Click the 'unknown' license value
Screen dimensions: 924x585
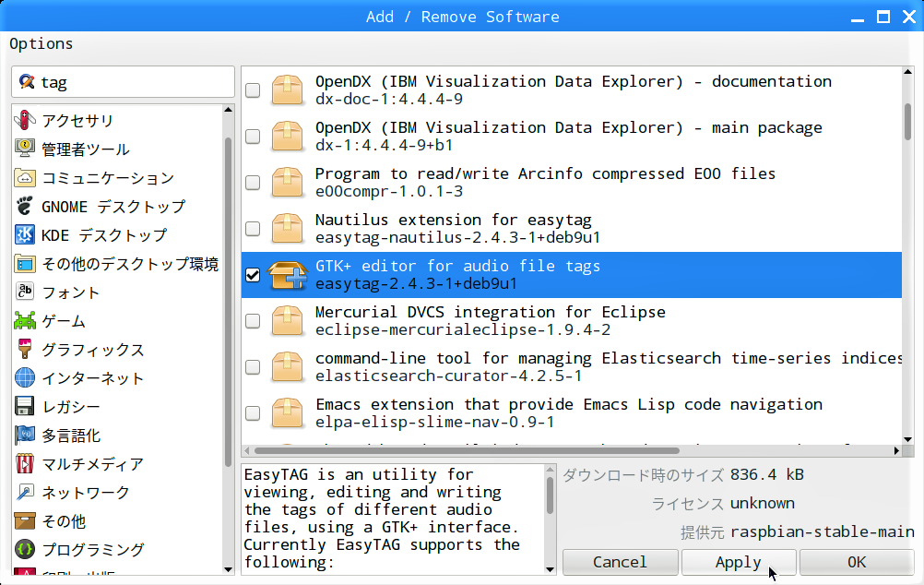(763, 503)
